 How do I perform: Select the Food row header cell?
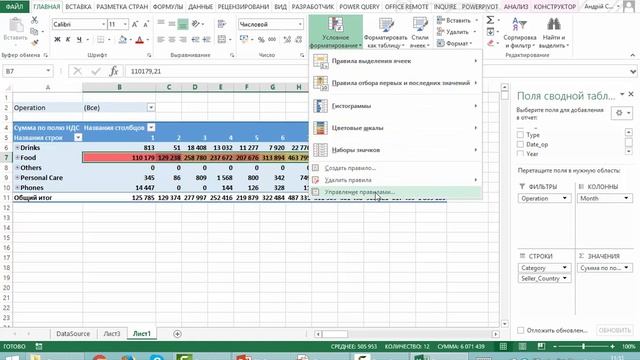(48, 158)
